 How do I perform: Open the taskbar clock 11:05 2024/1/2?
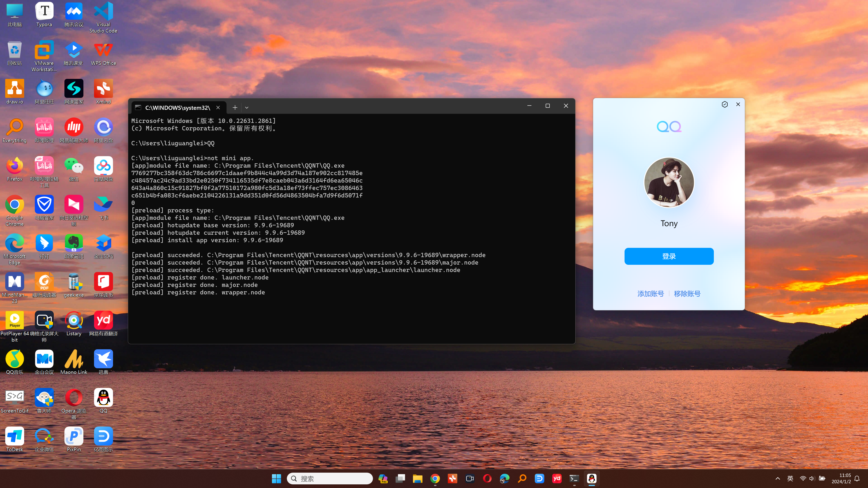point(841,479)
